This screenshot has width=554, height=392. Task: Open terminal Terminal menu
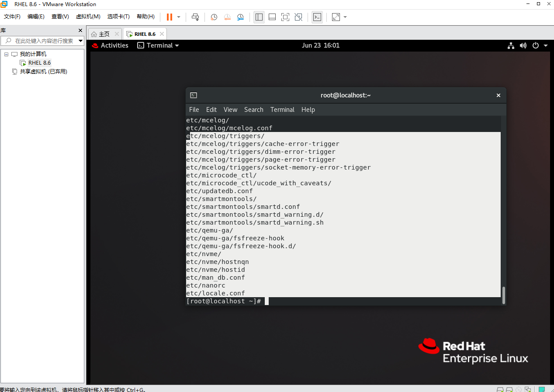click(282, 110)
